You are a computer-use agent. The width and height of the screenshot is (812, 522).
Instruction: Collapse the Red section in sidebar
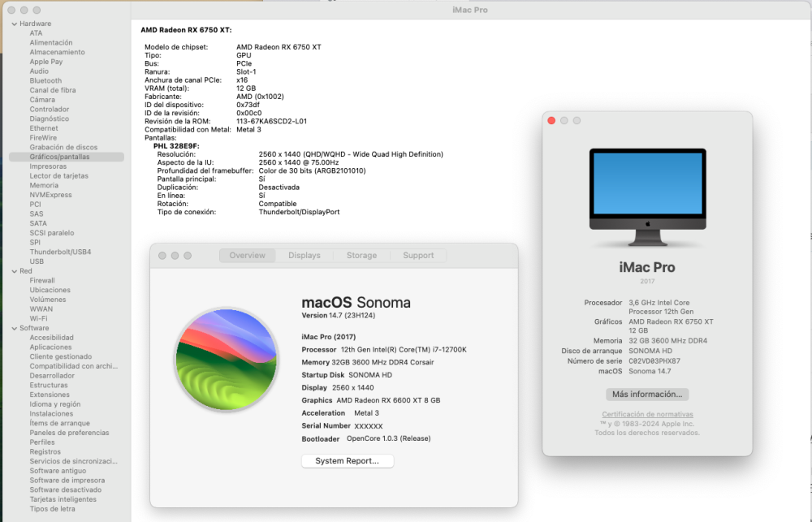[x=14, y=271]
